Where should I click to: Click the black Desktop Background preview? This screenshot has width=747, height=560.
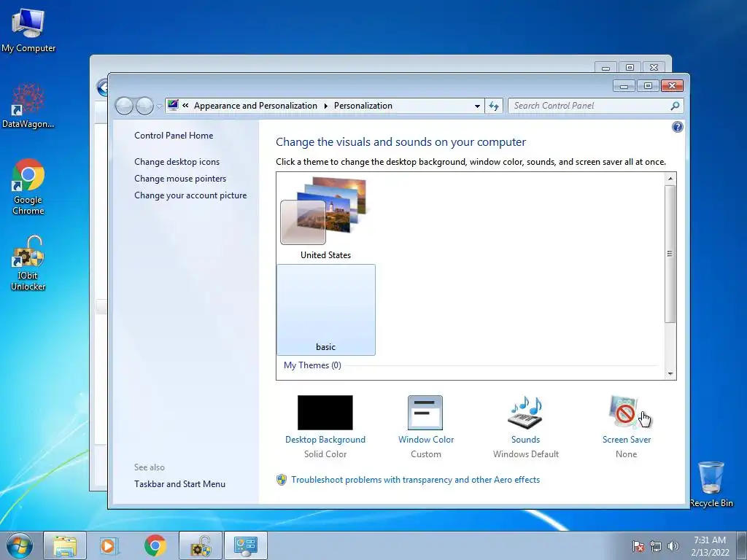pyautogui.click(x=325, y=413)
